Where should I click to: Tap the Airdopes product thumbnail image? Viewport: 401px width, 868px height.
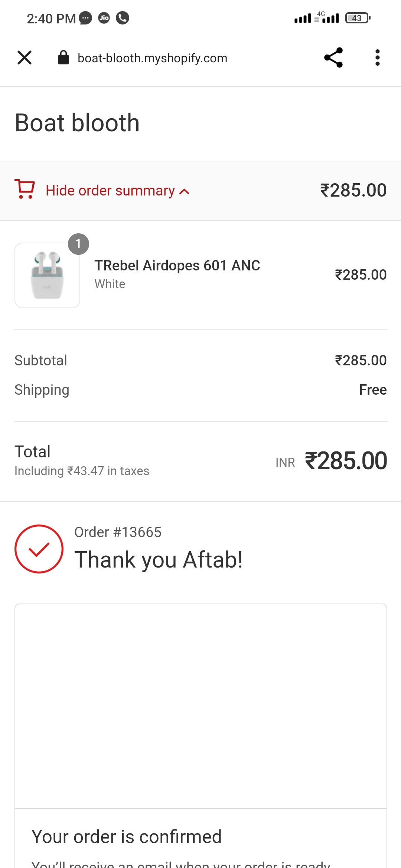47,276
